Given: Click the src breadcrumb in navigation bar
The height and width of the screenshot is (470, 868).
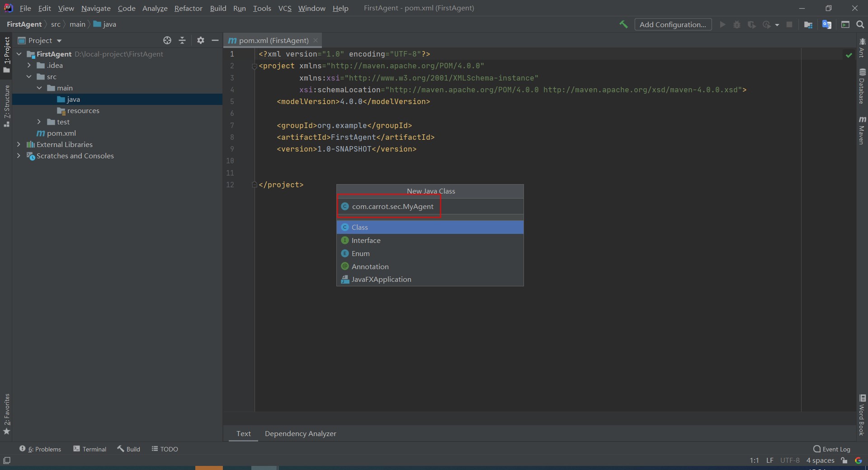Looking at the screenshot, I should (56, 24).
